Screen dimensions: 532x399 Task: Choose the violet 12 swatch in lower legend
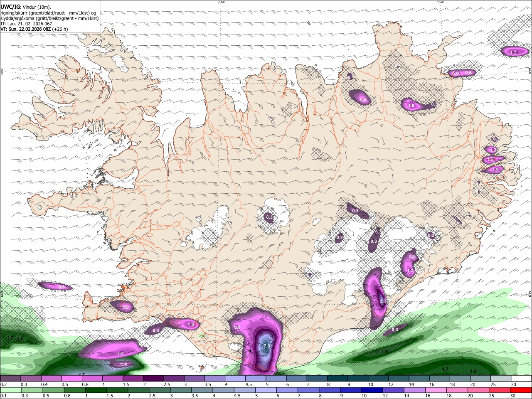point(393,390)
